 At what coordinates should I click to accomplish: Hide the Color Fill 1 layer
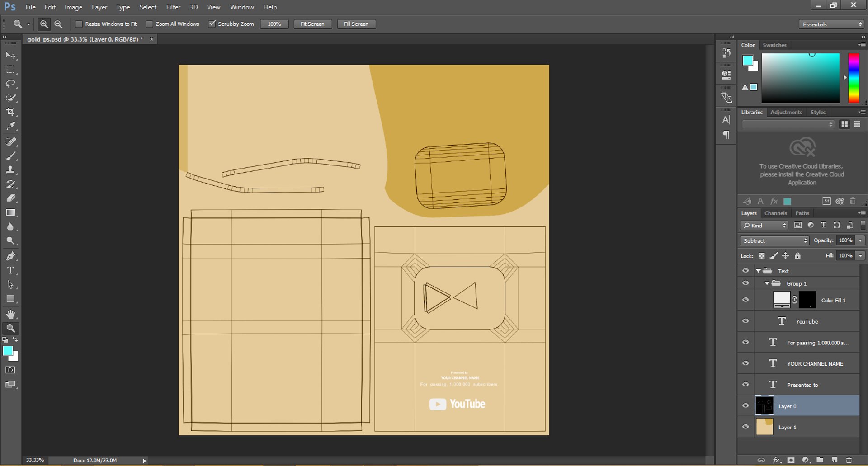(745, 300)
